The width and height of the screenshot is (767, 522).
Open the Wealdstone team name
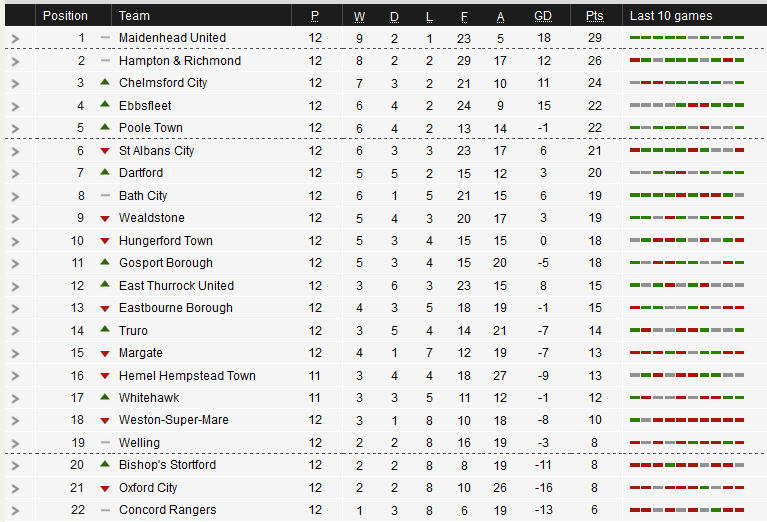click(152, 218)
